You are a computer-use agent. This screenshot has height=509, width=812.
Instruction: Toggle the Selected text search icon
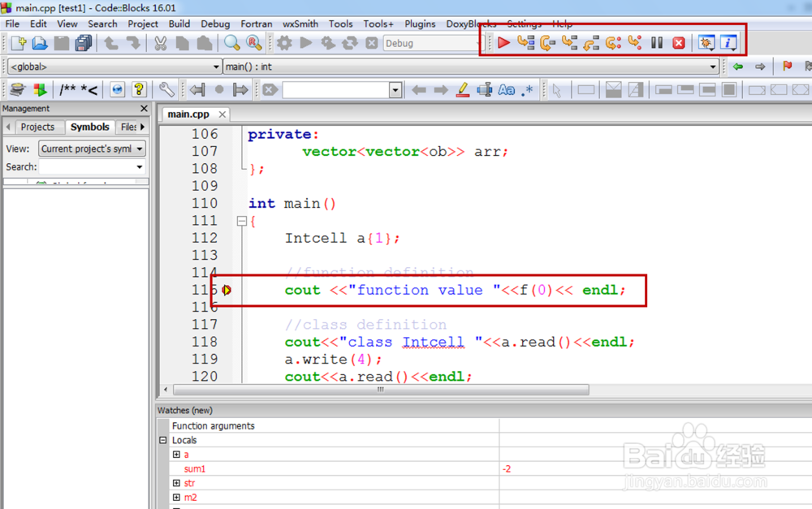[x=485, y=89]
